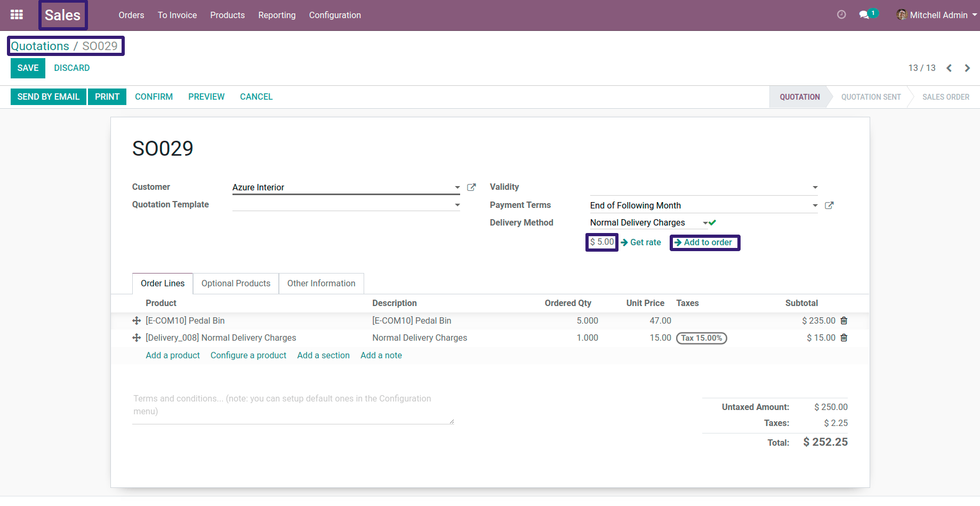The image size is (980, 506).
Task: Cancel the quotation
Action: coord(256,97)
